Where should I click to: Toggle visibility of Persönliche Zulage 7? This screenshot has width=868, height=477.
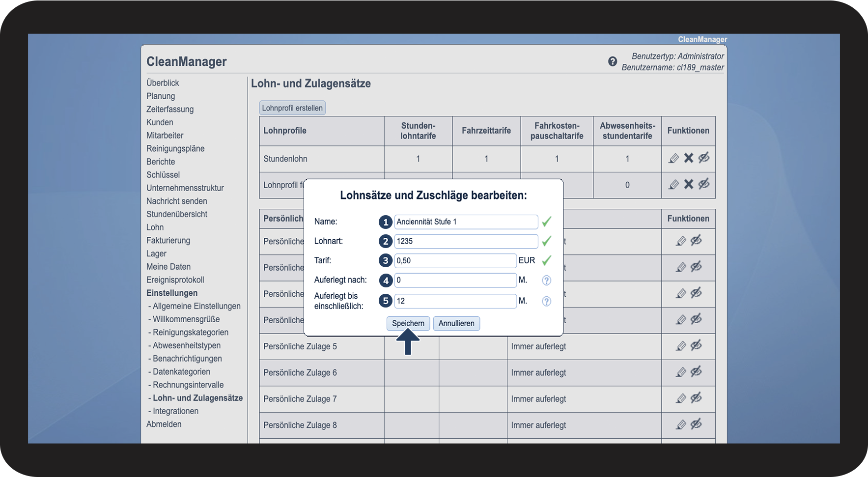pyautogui.click(x=696, y=398)
